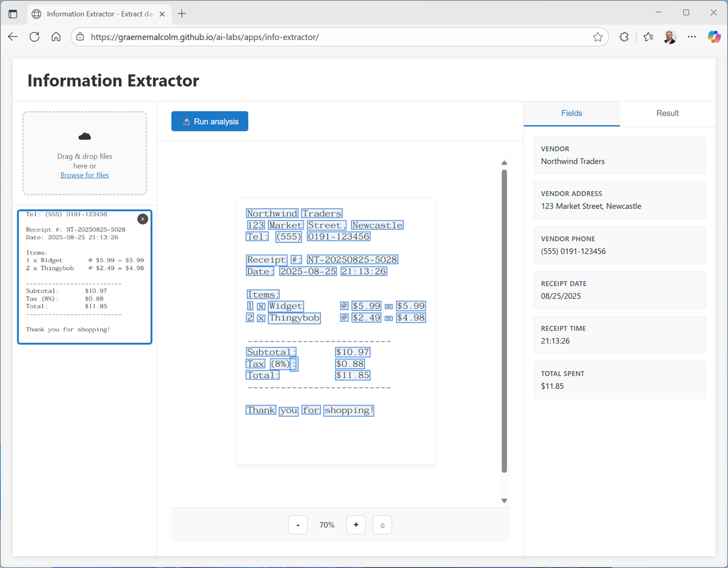
Task: Zoom in on the receipt image
Action: click(x=356, y=524)
